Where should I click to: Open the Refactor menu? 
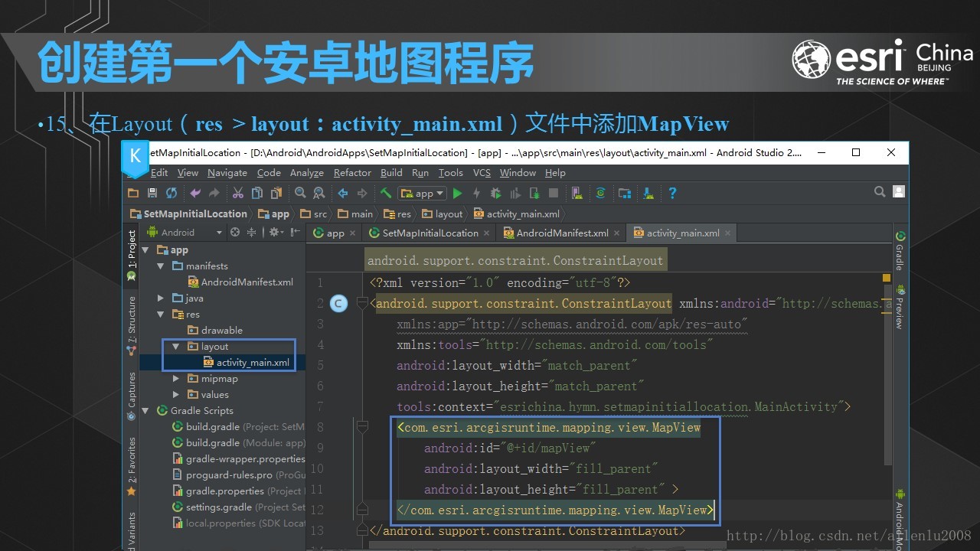click(x=352, y=173)
